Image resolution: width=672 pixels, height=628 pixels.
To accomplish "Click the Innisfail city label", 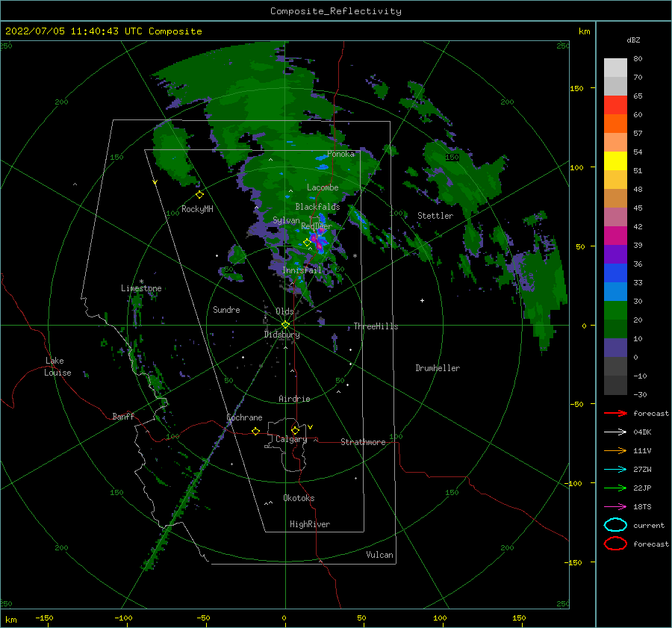I will click(x=302, y=270).
